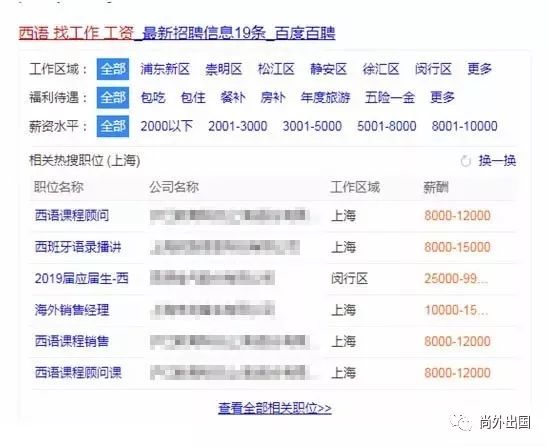This screenshot has height=447, width=548.
Task: Open the 海外销售经理 job listing
Action: tap(72, 310)
